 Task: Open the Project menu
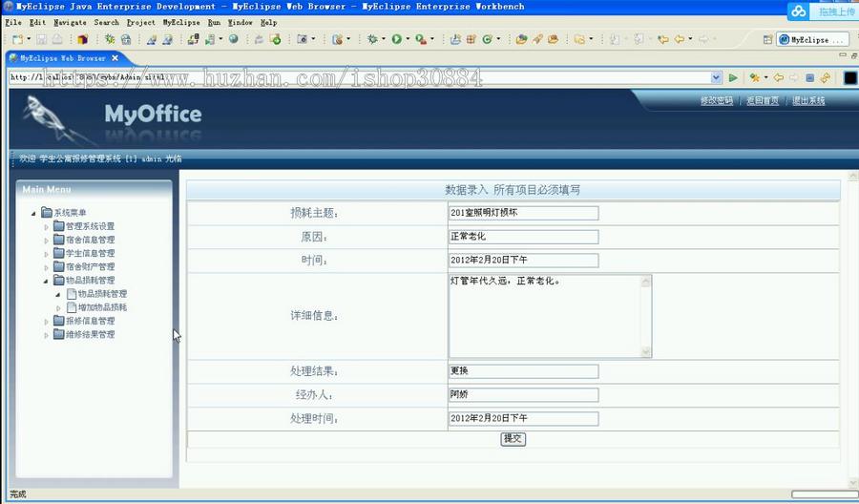point(141,23)
